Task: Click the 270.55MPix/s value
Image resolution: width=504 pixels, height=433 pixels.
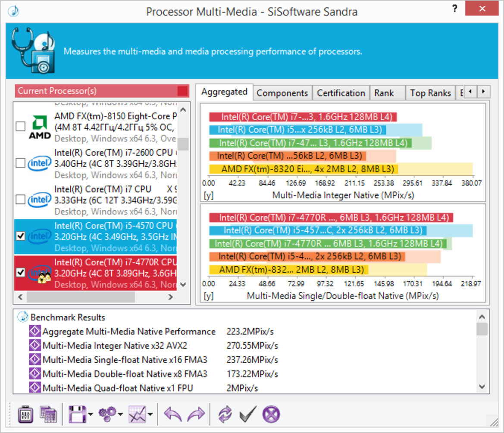Action: (252, 346)
